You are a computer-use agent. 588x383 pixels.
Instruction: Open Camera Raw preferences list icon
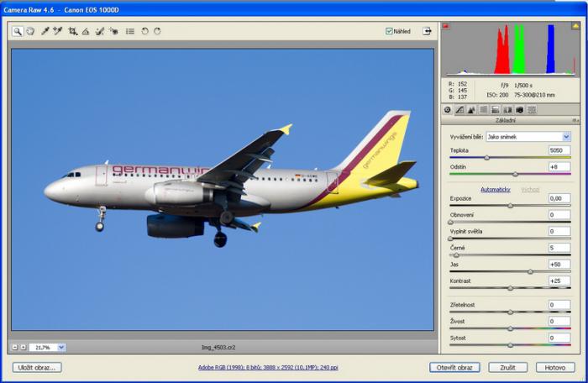click(130, 31)
